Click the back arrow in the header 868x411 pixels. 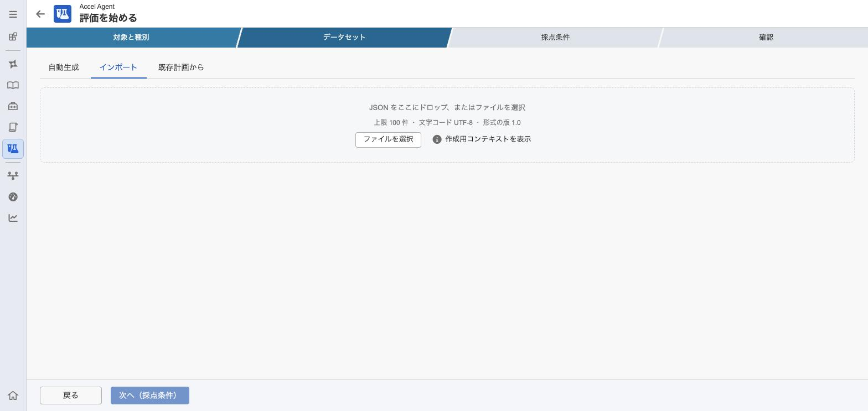click(x=40, y=14)
